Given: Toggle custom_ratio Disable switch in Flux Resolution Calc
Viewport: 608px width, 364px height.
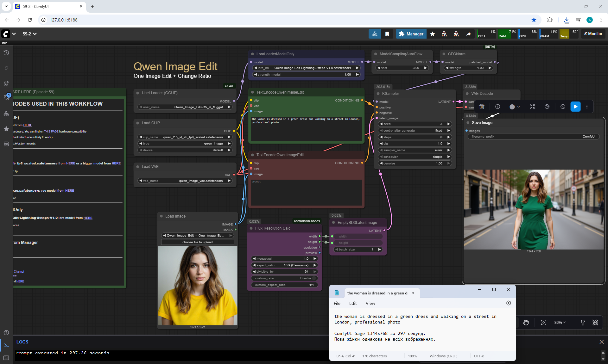Looking at the screenshot, I should pyautogui.click(x=314, y=278).
